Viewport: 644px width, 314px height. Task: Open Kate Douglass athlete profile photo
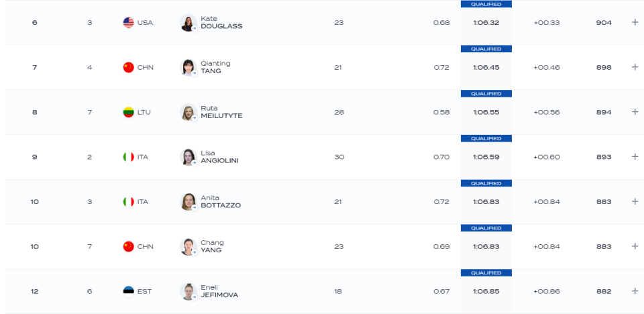(189, 23)
